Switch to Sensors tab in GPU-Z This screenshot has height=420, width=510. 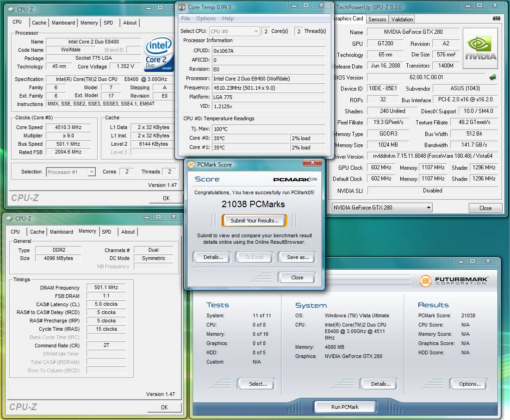pos(377,19)
